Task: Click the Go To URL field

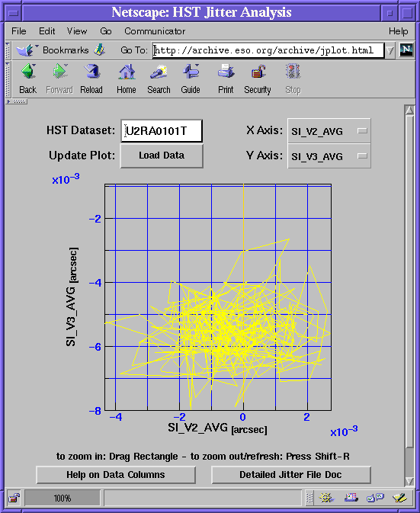Action: coord(268,50)
